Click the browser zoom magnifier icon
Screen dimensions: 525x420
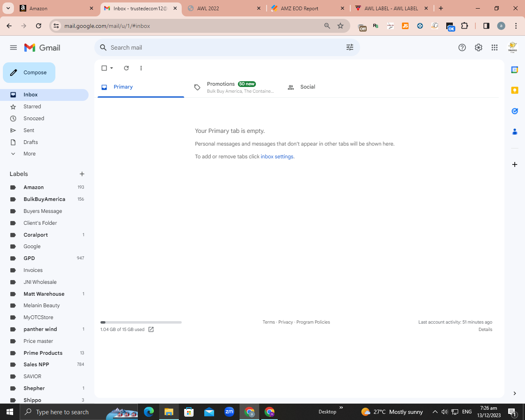[327, 26]
